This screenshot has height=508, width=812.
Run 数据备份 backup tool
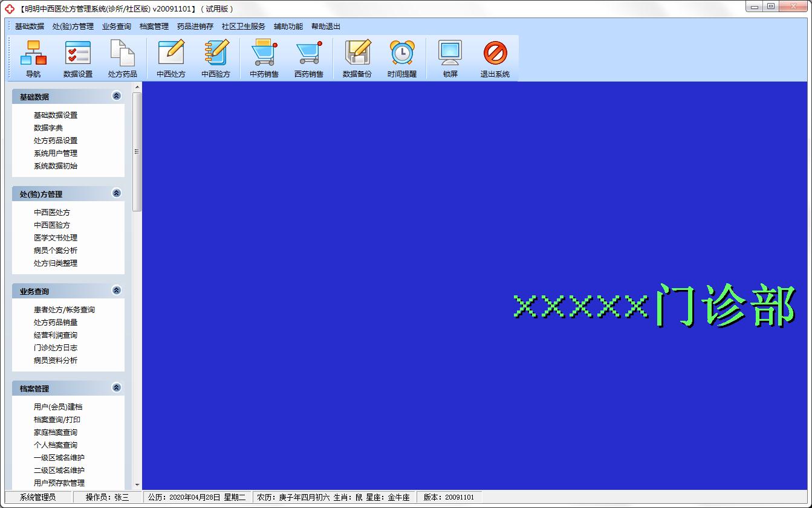[x=357, y=59]
